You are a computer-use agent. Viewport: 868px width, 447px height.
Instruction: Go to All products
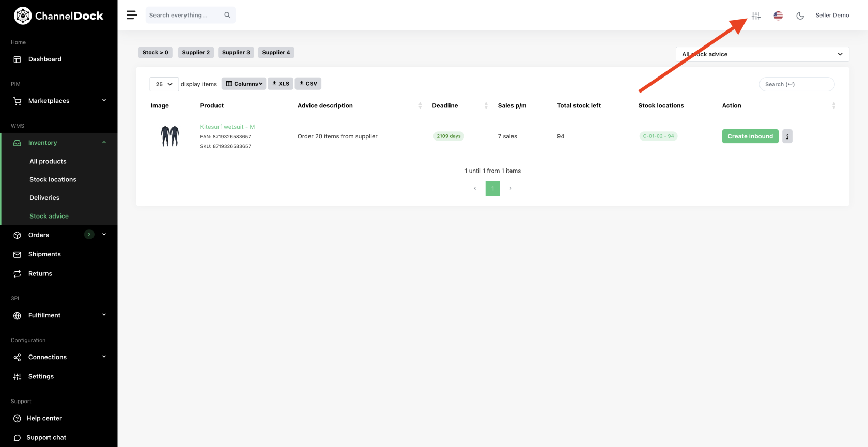pyautogui.click(x=48, y=161)
